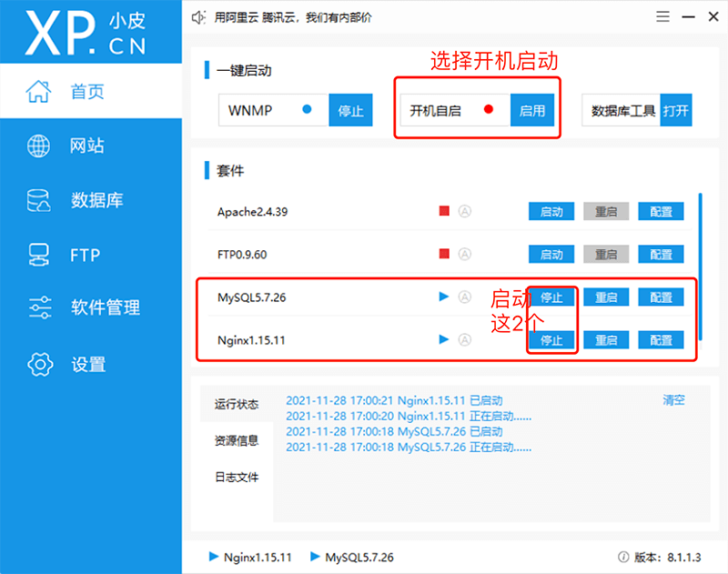
Task: Click FTP0.9.60 red stopped status icon
Action: 444,254
